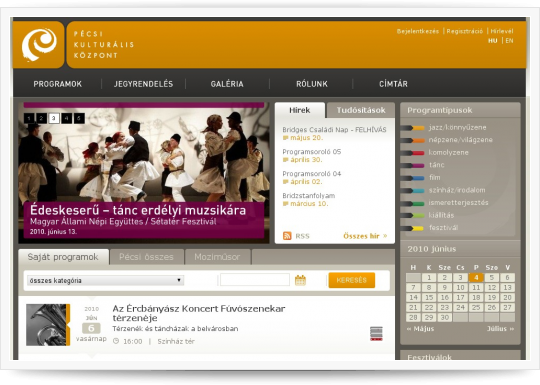Click the KERESÉS search button

352,280
